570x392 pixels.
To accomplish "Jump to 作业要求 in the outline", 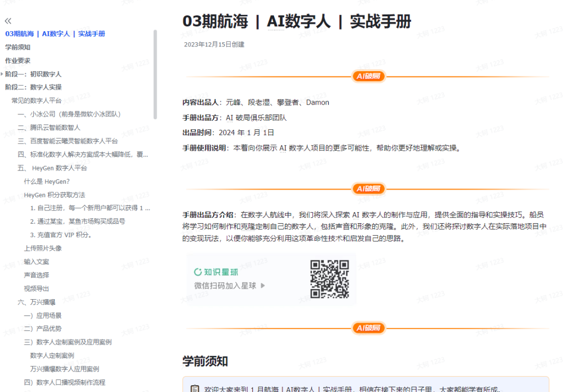I will [18, 61].
